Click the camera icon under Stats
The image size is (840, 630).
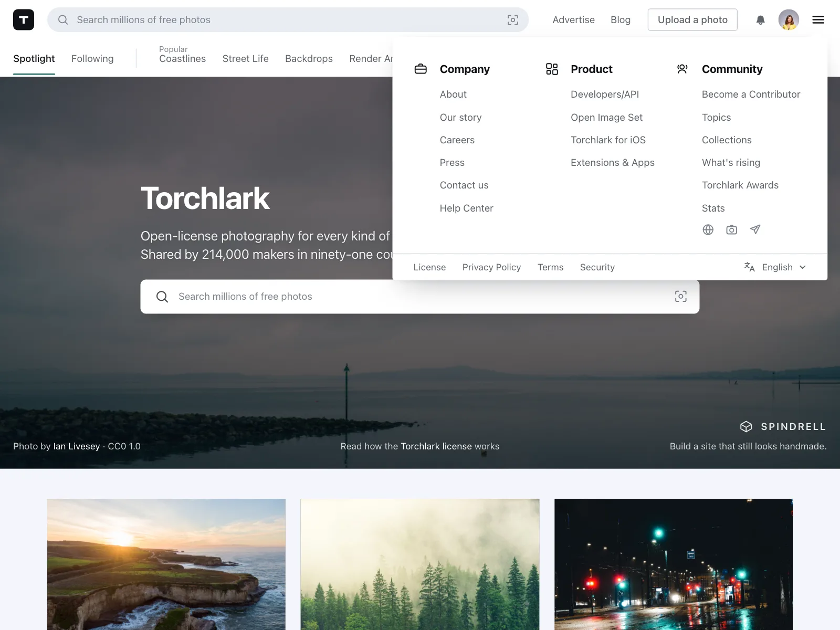(731, 229)
